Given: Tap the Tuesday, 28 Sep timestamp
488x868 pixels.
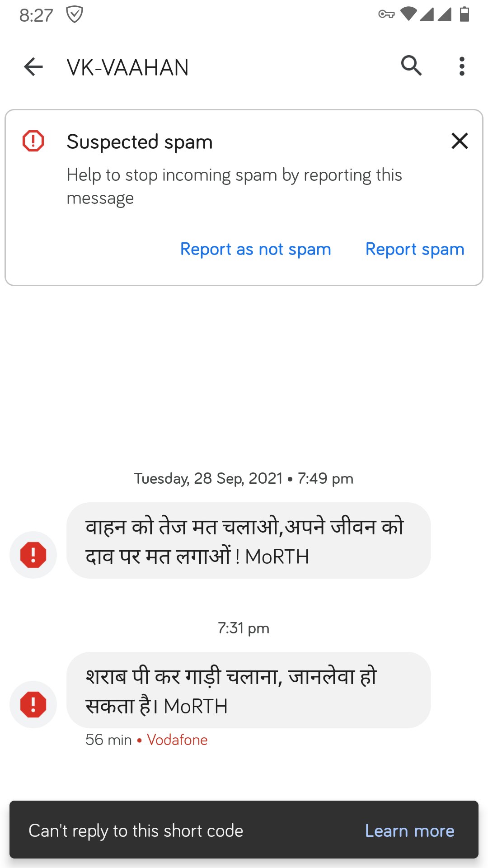Looking at the screenshot, I should pyautogui.click(x=244, y=478).
